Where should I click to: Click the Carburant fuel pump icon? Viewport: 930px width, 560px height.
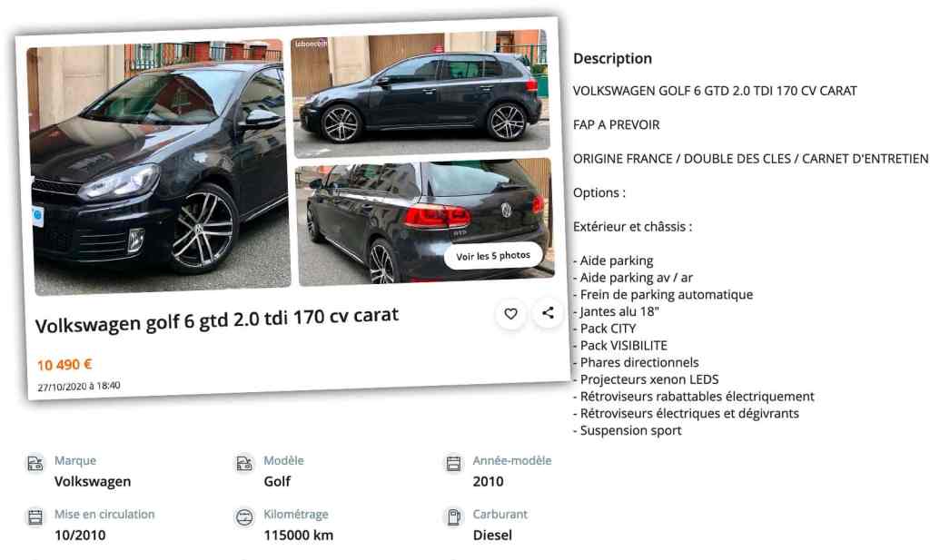tap(454, 516)
